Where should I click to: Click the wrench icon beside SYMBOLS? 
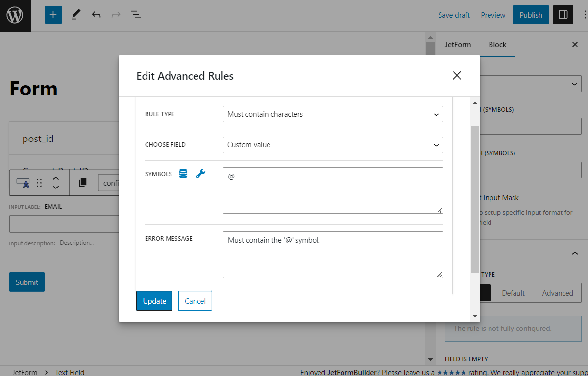point(201,173)
